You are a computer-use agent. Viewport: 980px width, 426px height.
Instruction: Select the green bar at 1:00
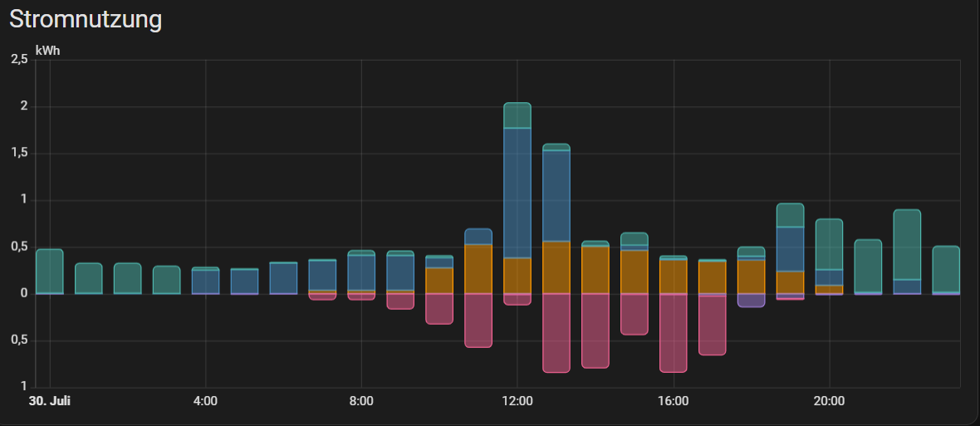pyautogui.click(x=89, y=278)
